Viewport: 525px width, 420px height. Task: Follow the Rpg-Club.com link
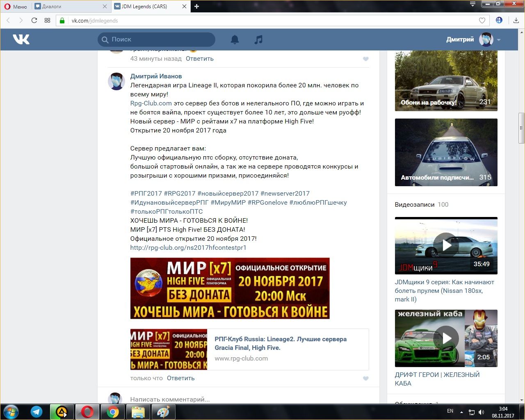[151, 103]
